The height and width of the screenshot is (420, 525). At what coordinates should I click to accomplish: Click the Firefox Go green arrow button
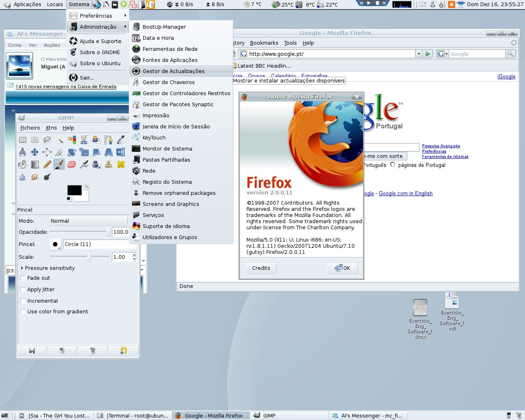coord(428,54)
